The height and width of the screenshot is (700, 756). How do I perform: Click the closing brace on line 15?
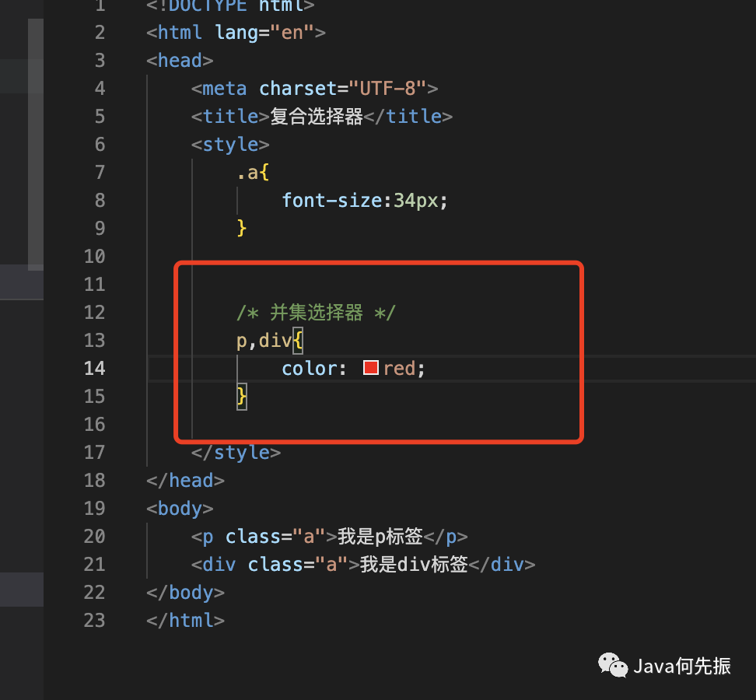click(242, 397)
